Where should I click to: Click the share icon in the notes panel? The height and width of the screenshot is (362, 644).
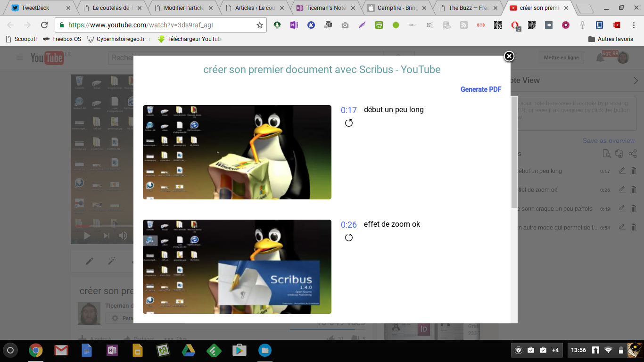633,154
